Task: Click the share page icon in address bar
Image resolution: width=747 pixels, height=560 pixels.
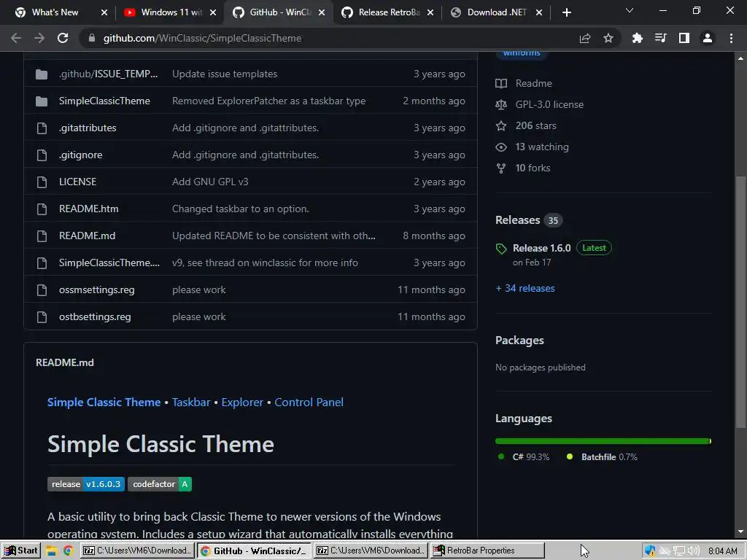Action: click(585, 38)
